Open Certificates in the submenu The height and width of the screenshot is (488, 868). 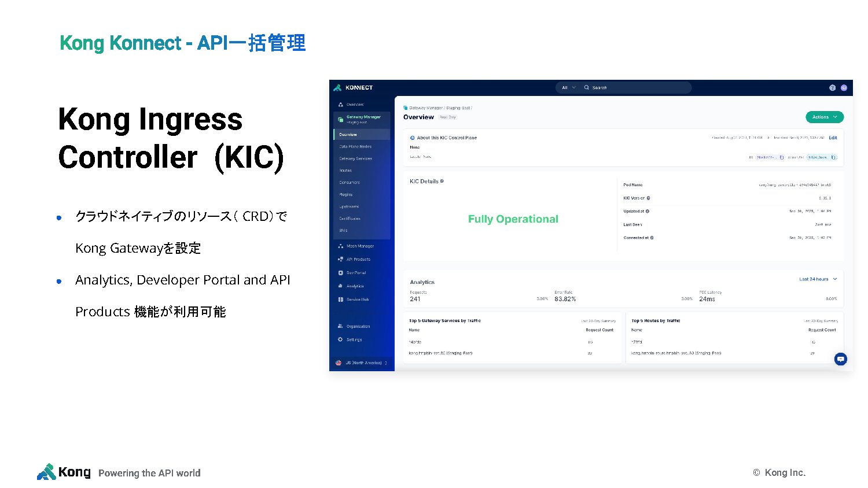[350, 219]
